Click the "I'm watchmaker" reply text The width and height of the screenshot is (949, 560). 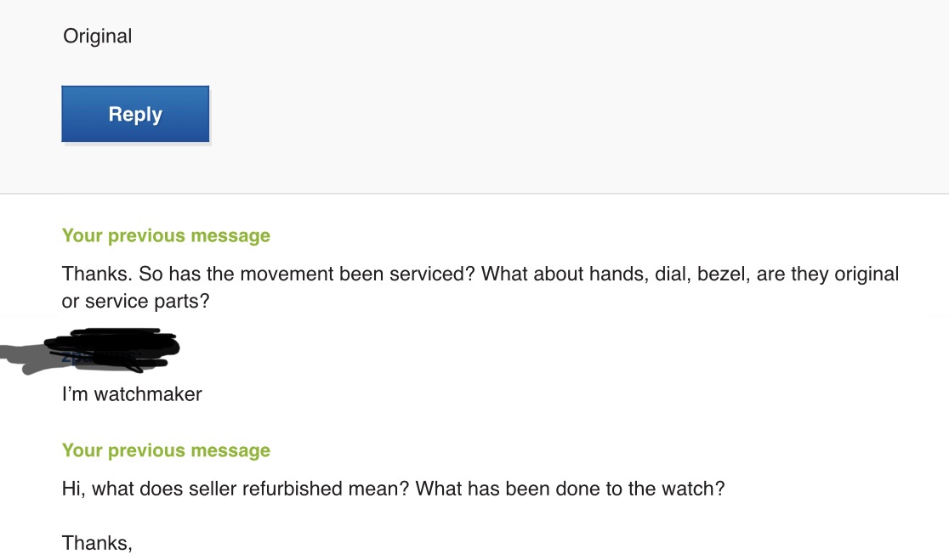click(132, 394)
